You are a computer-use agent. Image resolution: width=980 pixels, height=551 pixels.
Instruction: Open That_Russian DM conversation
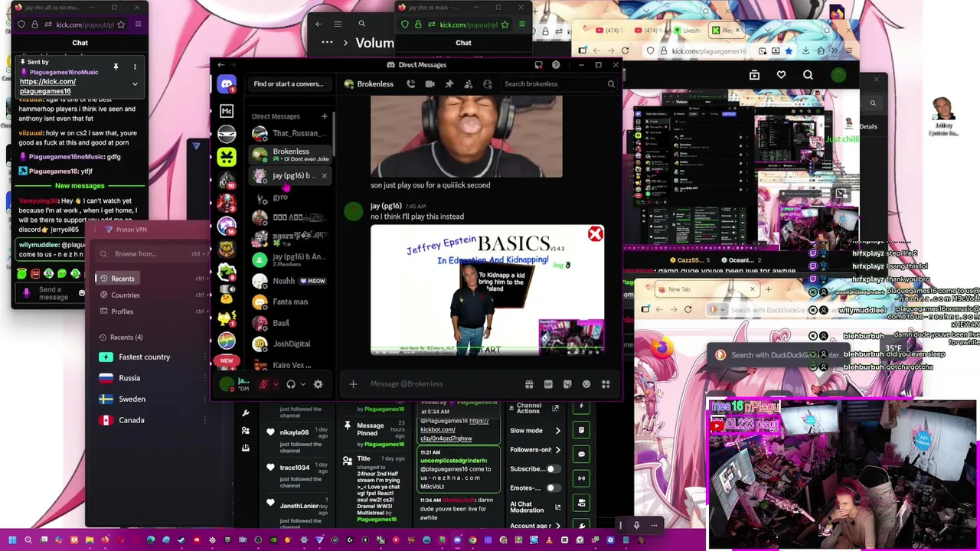[291, 133]
